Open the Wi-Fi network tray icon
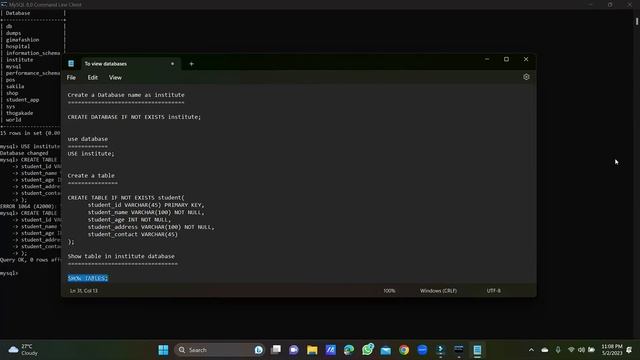Viewport: 640px width, 360px height. click(x=571, y=350)
